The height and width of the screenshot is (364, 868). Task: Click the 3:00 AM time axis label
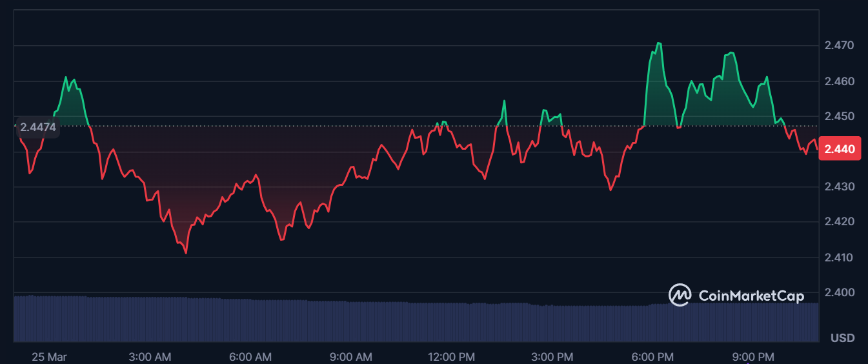(x=150, y=356)
